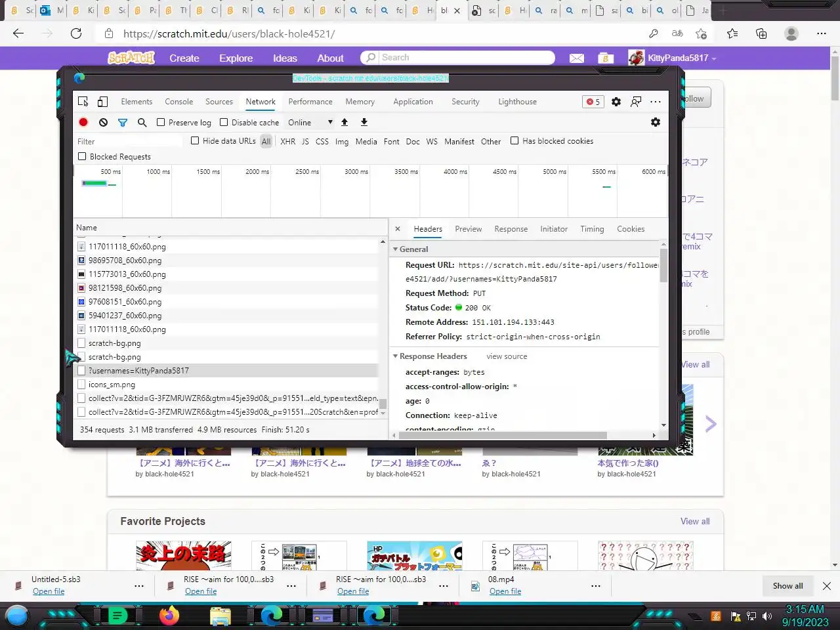This screenshot has width=840, height=630.
Task: Switch to the Sources tab
Action: click(x=219, y=102)
